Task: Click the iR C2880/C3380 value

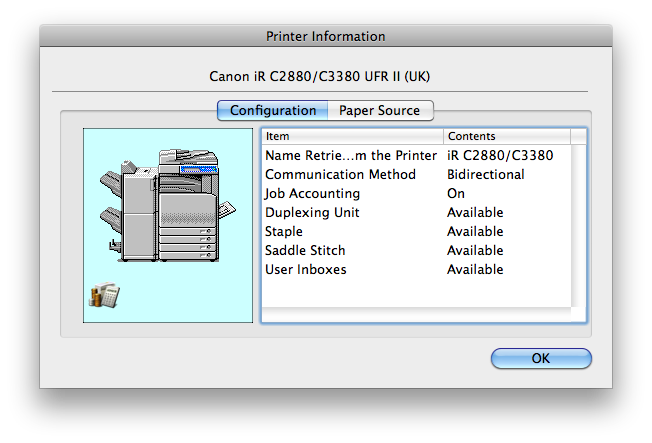Action: (x=500, y=156)
